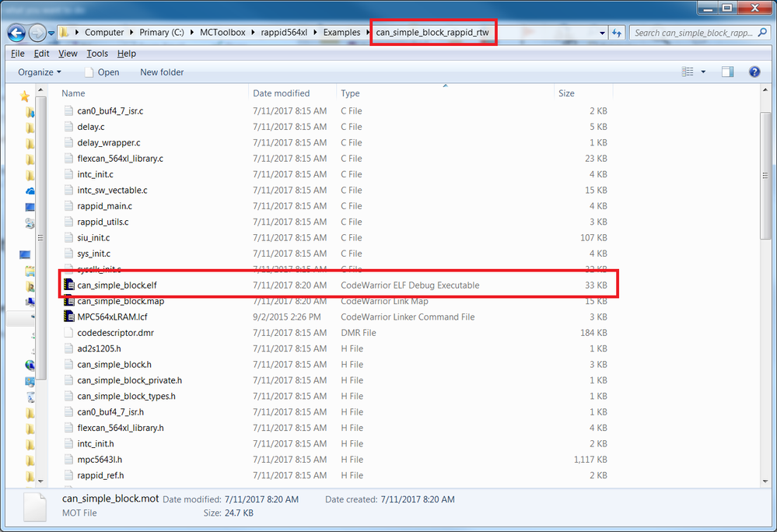This screenshot has width=777, height=532.
Task: Open the File menu
Action: pos(17,54)
